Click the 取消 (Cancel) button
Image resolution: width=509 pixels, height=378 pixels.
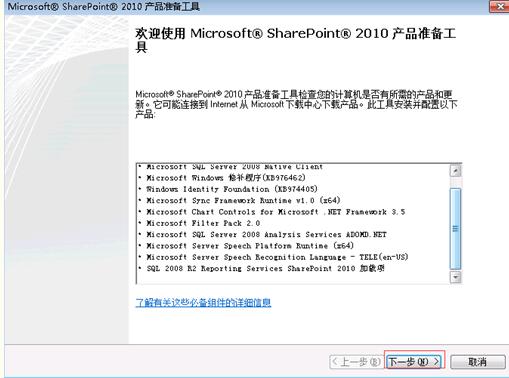tap(477, 362)
